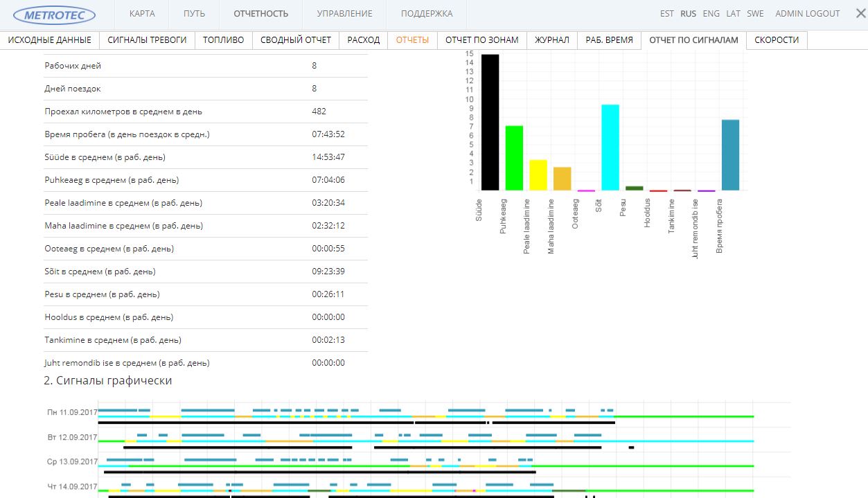Open the Топливо tab
This screenshot has width=868, height=498.
click(x=223, y=40)
